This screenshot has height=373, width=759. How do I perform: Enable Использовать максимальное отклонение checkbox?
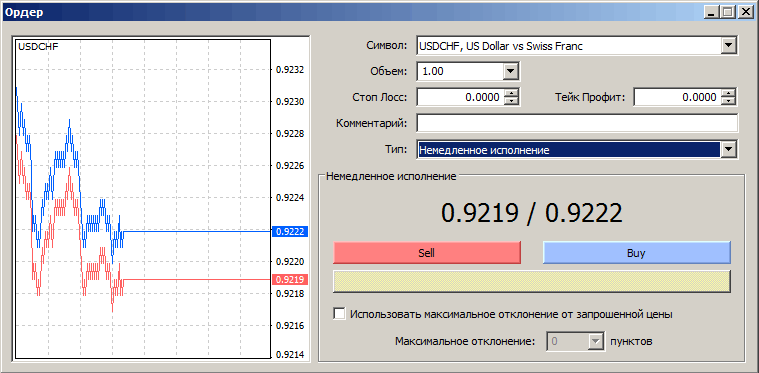pyautogui.click(x=340, y=314)
